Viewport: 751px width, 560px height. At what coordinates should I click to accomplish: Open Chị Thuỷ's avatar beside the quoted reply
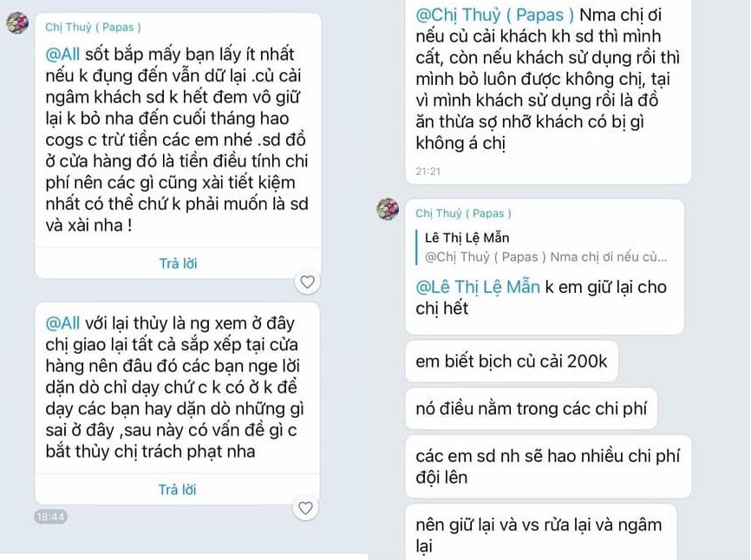tap(388, 209)
